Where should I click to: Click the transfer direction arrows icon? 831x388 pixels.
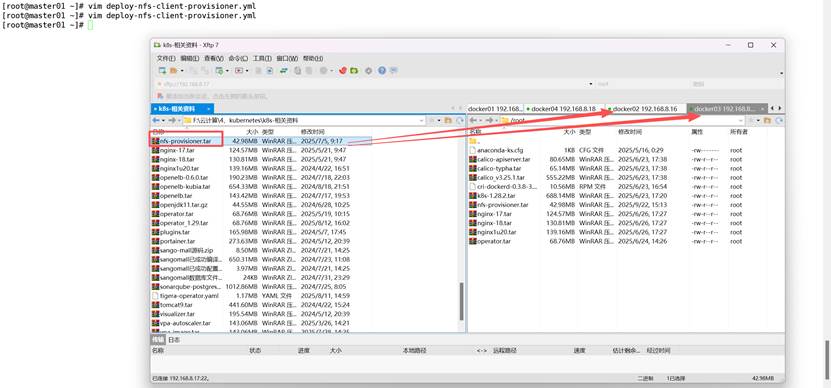[x=284, y=70]
